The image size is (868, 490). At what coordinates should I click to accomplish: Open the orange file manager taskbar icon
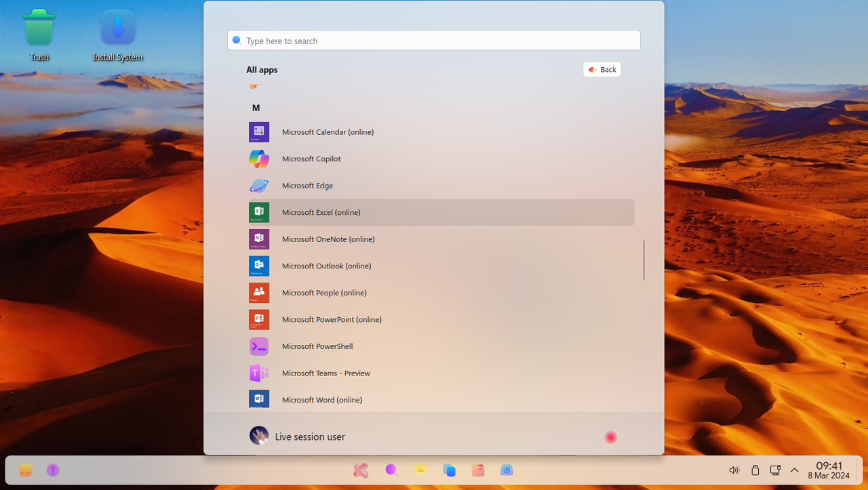point(478,470)
